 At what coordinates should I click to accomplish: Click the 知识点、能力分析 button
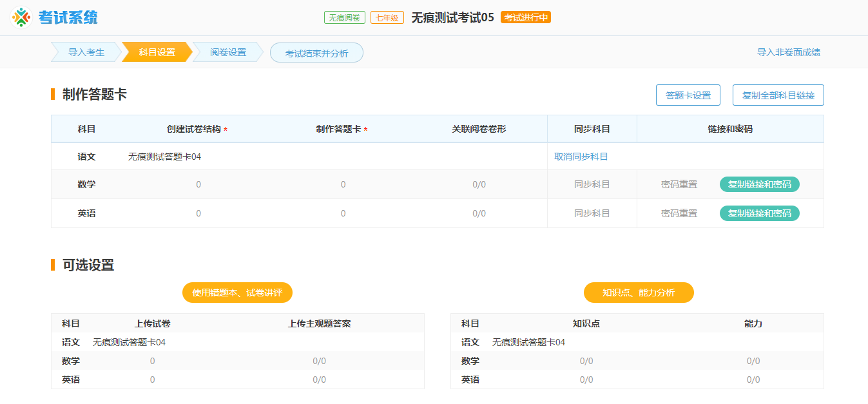[x=639, y=292]
